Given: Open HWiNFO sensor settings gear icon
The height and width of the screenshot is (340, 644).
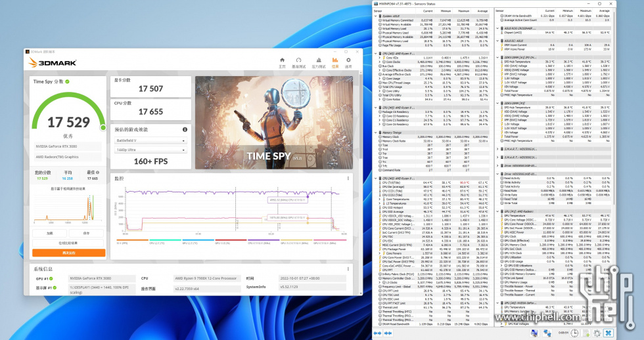Looking at the screenshot, I should point(597,333).
